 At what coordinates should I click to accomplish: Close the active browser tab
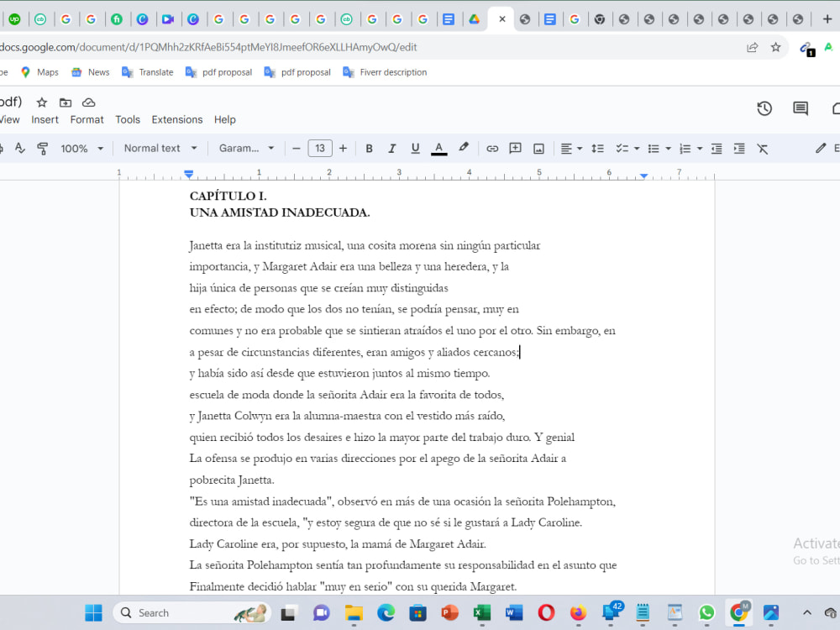coord(502,19)
